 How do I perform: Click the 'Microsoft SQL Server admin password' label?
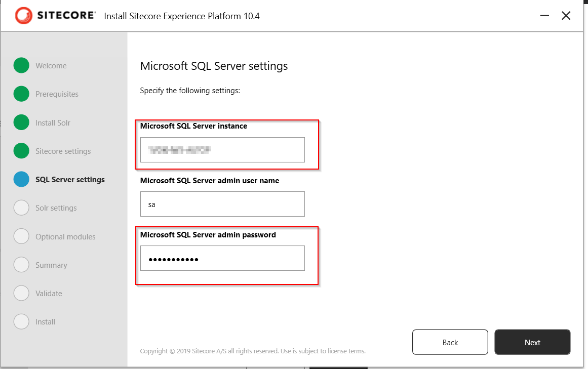pyautogui.click(x=208, y=235)
